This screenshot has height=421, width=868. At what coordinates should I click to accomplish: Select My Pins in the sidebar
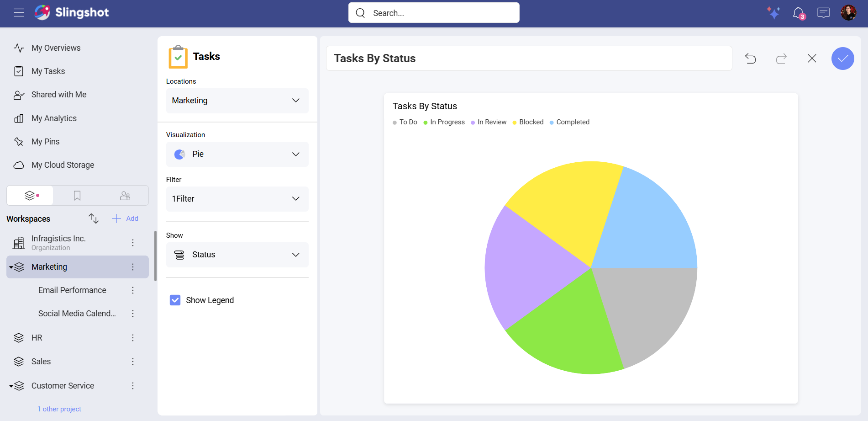(x=45, y=142)
